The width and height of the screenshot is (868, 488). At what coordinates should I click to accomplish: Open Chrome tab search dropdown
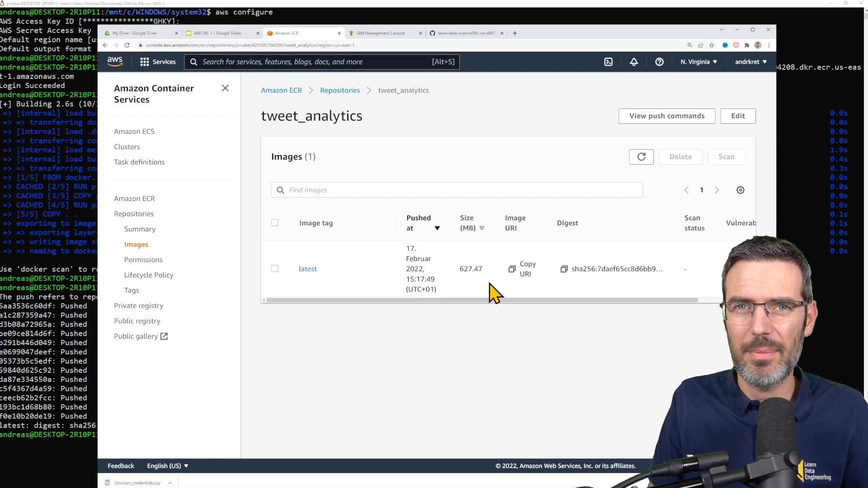721,29
